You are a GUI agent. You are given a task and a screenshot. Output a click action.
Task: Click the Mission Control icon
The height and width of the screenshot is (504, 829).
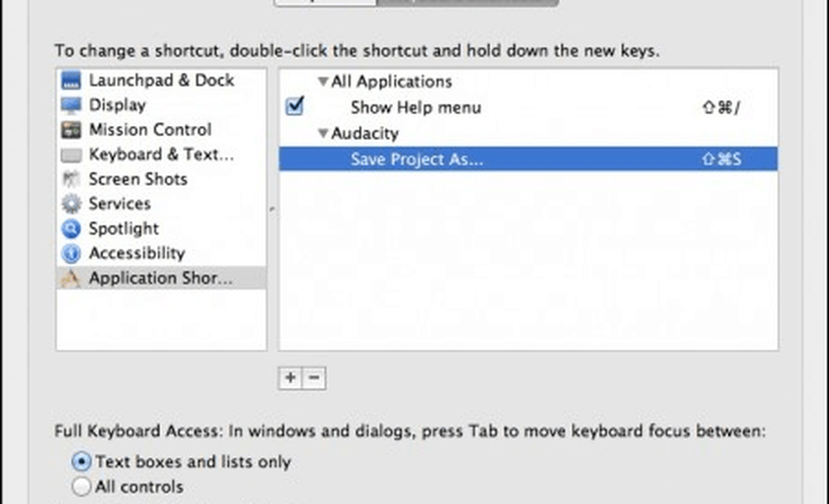pos(72,130)
